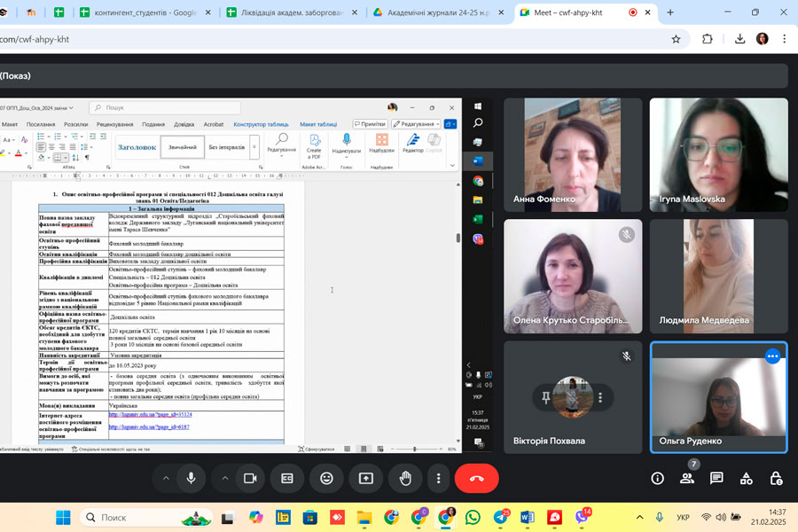Open host controls lock icon
The image size is (798, 532).
point(776,479)
